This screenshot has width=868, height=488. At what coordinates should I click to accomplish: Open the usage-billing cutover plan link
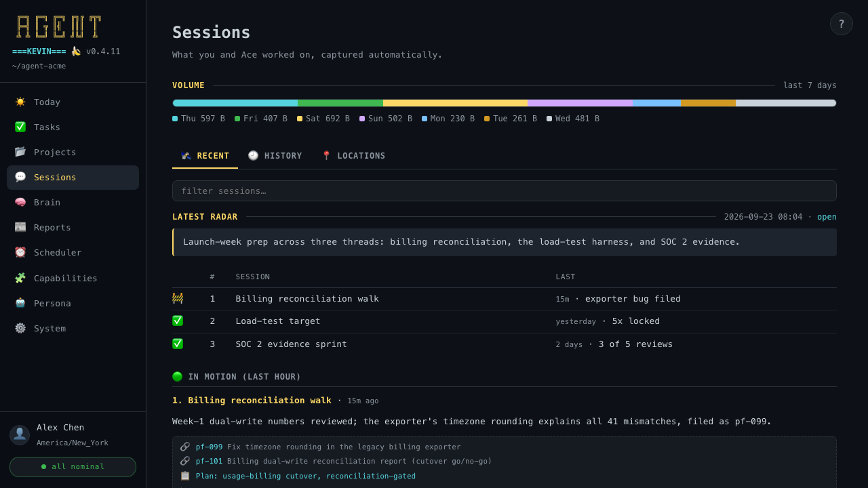306,476
